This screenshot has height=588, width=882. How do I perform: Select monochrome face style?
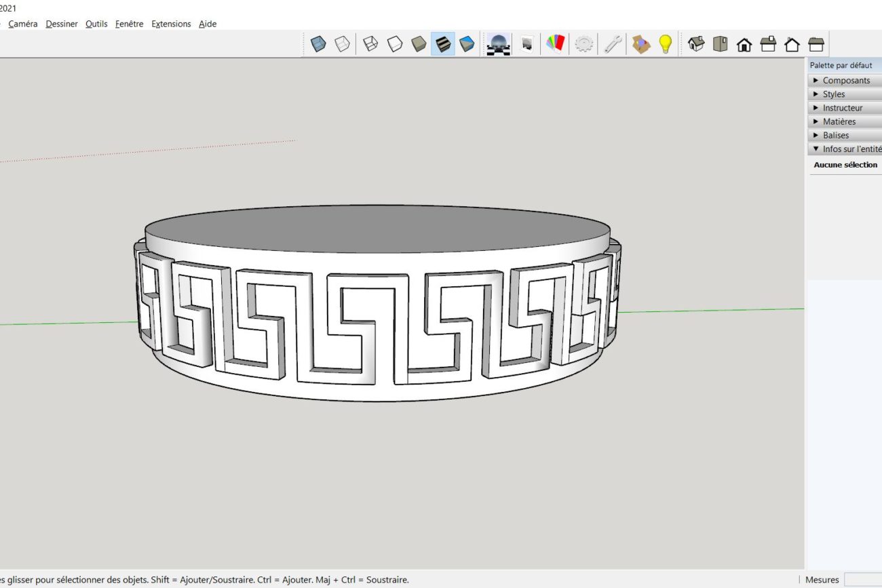point(467,44)
